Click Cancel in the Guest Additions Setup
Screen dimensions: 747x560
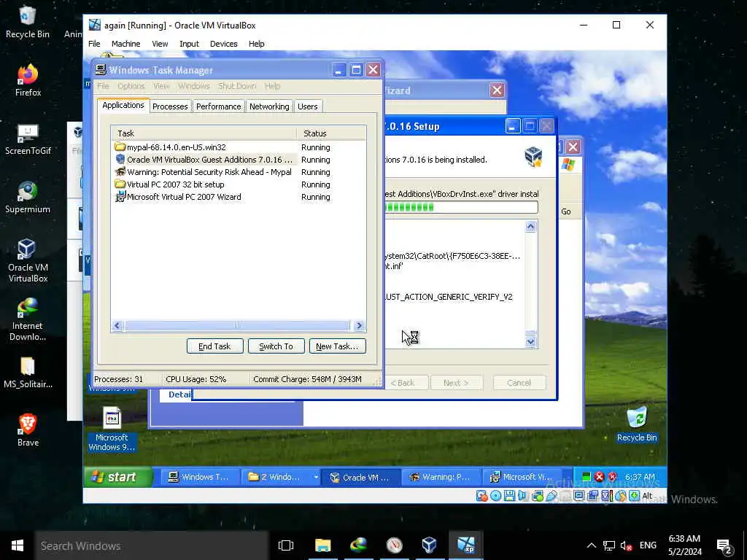coord(519,382)
